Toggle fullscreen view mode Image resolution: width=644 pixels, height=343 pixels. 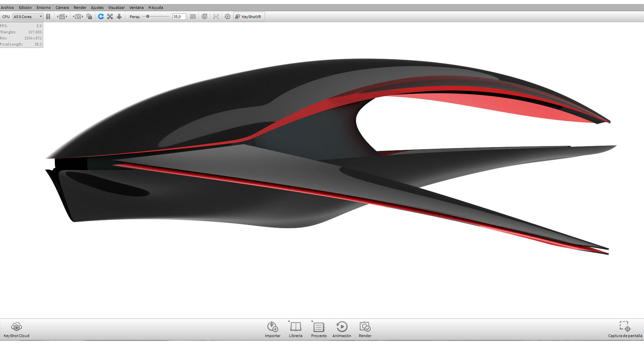tap(110, 16)
